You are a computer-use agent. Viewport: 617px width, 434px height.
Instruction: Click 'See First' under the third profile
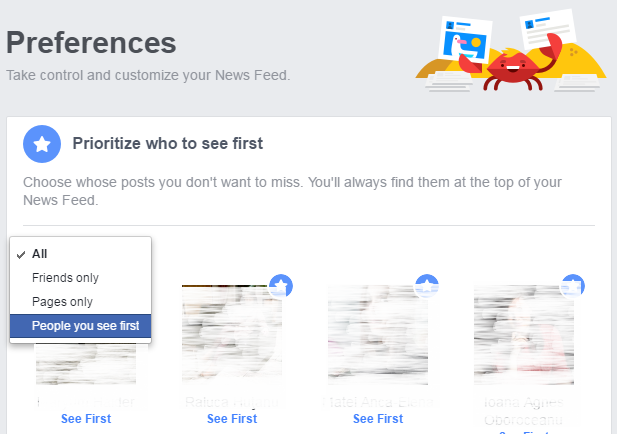pos(378,419)
